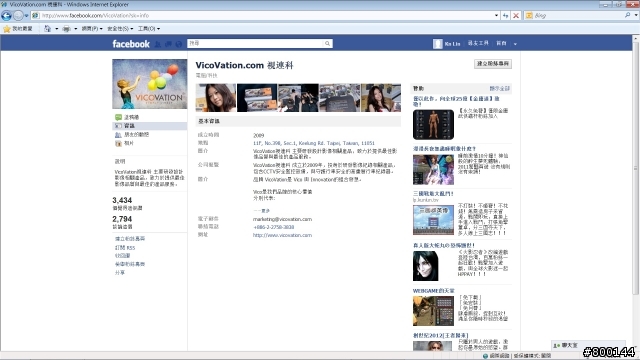Click the +886-2-2758-3838 phone number
This screenshot has height=360, width=640.
(273, 227)
